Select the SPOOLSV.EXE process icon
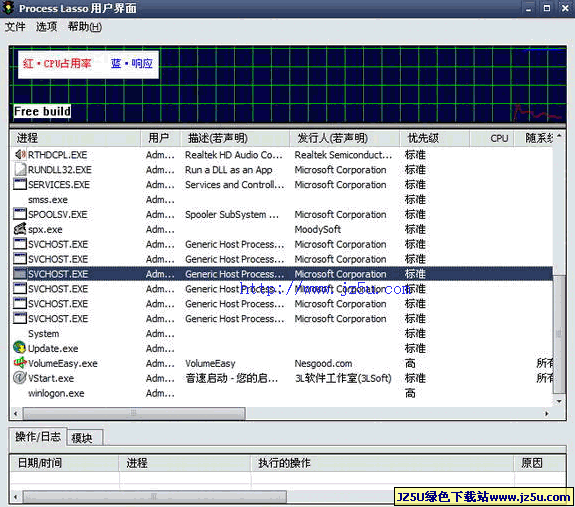The image size is (575, 507). point(20,214)
